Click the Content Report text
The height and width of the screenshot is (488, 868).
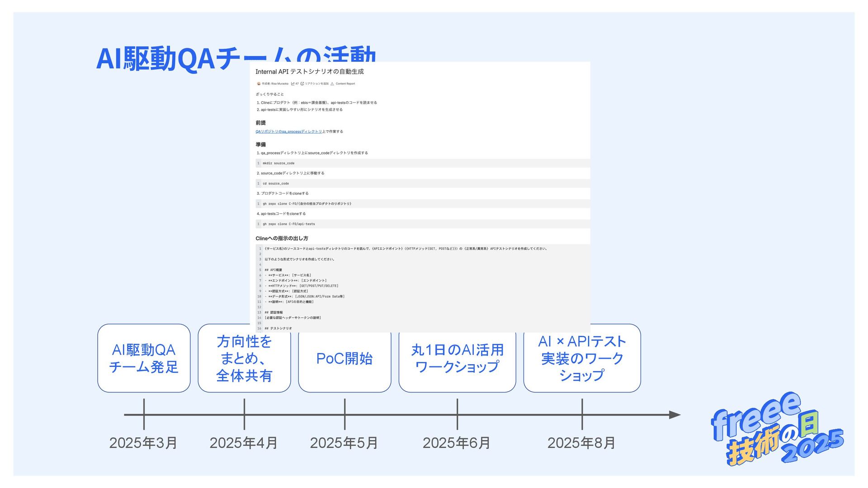point(345,84)
